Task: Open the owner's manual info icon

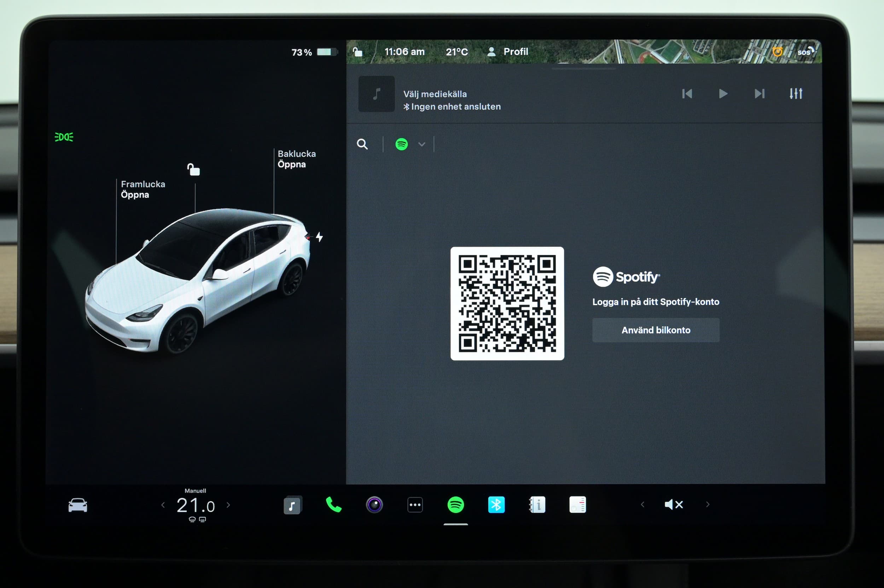Action: (537, 505)
